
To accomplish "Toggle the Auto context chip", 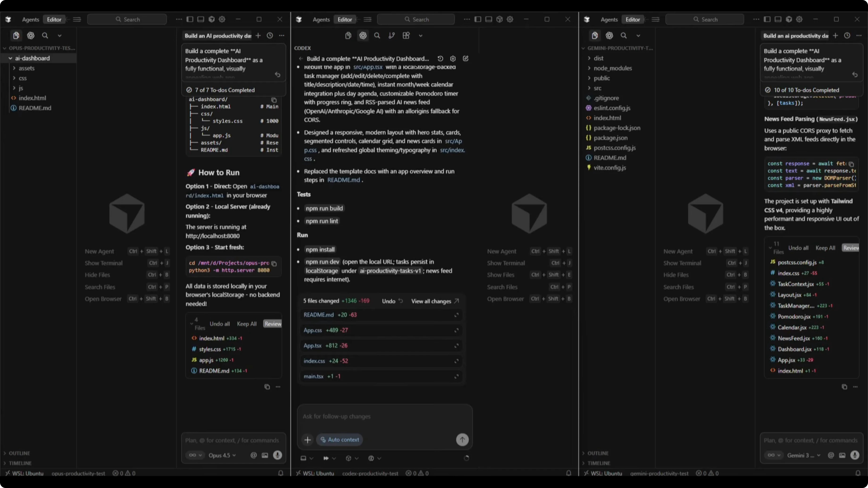I will (x=339, y=439).
